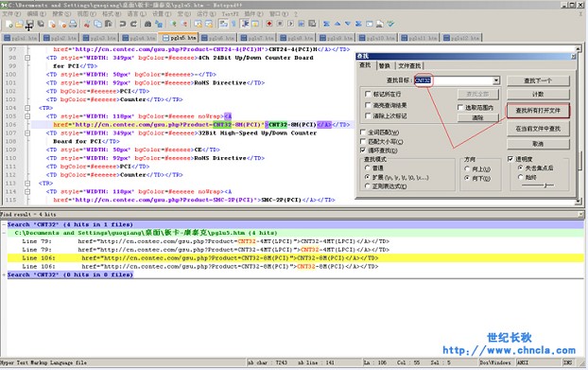Enable the 选取范围内 checkbox
The width and height of the screenshot is (588, 370).
(460, 107)
